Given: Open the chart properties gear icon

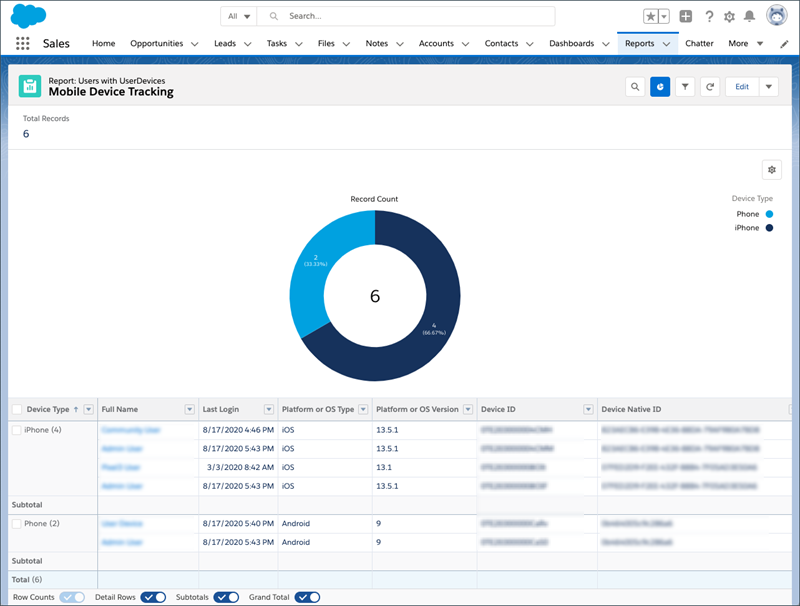Looking at the screenshot, I should [769, 169].
